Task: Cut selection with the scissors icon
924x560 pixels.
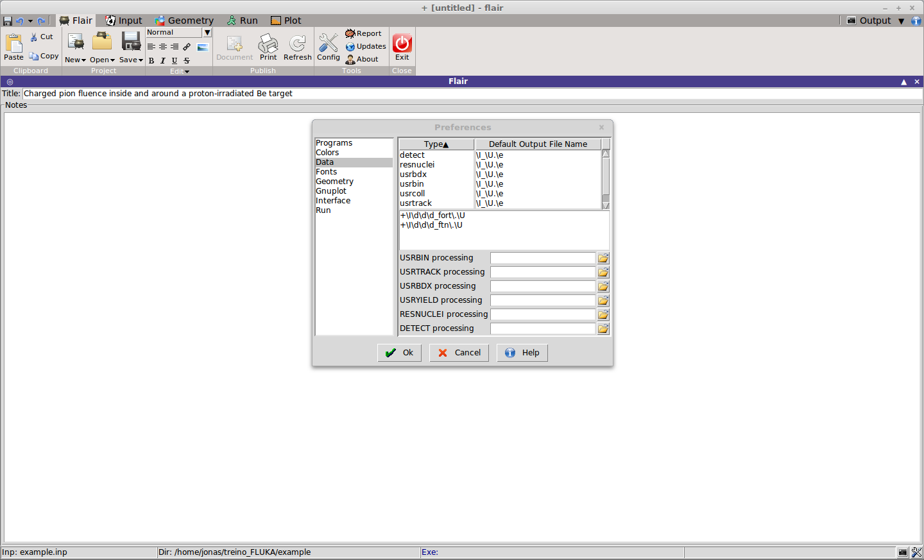Action: (34, 37)
